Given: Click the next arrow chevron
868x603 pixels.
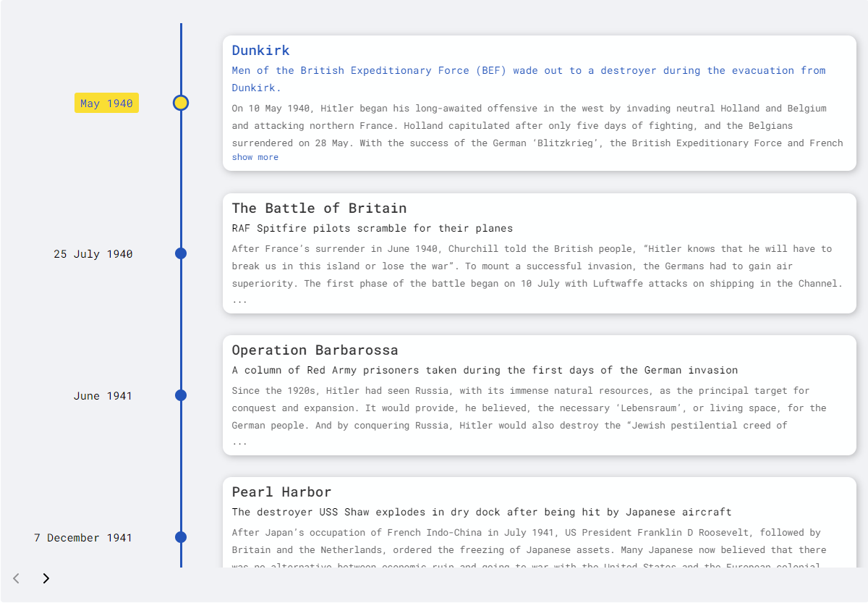Looking at the screenshot, I should 46,578.
